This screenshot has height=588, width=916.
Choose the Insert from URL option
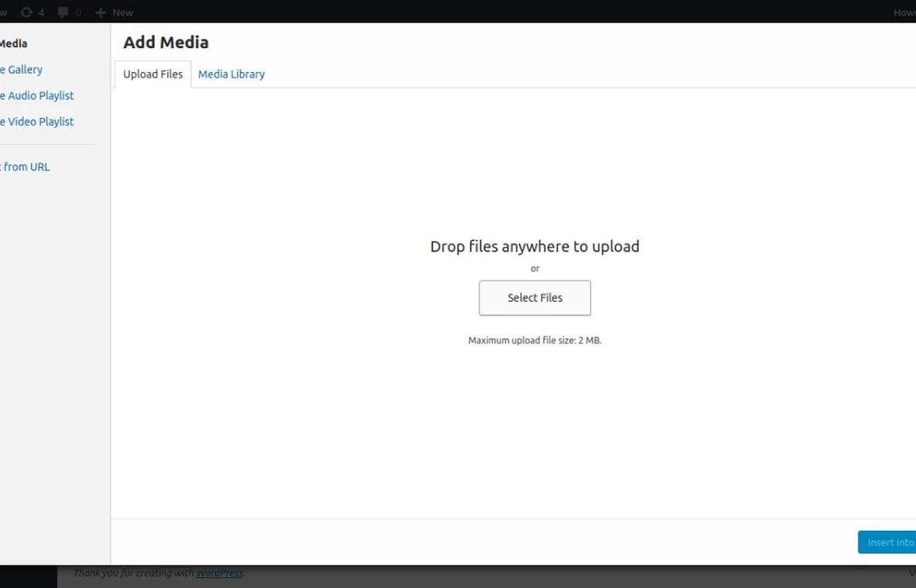point(25,167)
